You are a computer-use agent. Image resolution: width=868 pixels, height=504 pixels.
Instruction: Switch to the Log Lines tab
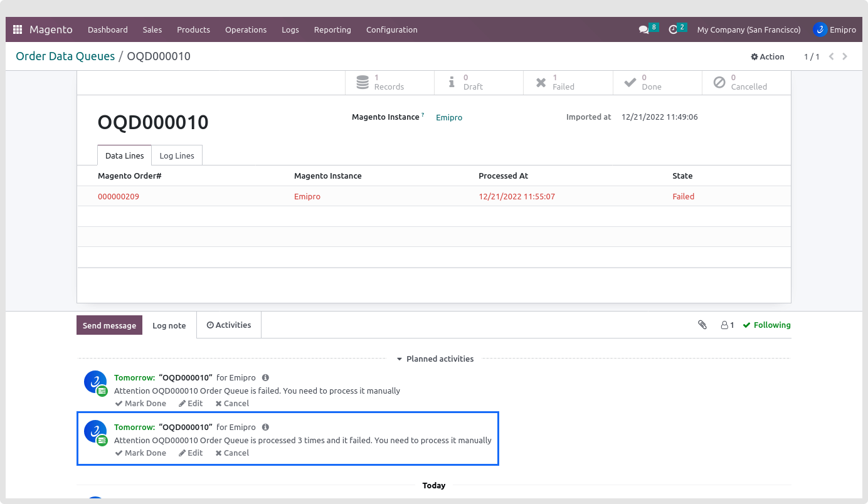[x=177, y=155]
